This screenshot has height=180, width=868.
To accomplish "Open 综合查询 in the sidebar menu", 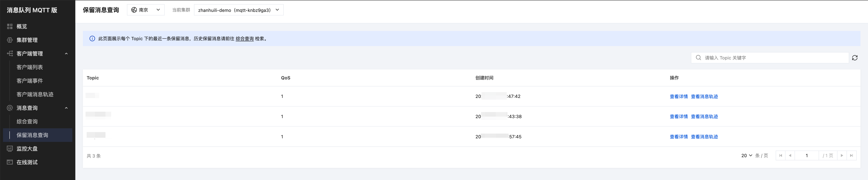I will [27, 122].
